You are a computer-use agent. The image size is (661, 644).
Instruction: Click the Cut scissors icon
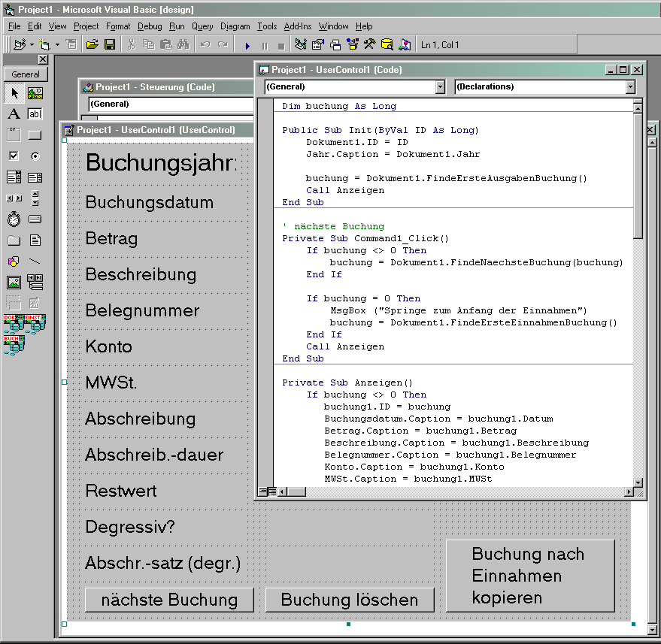[131, 44]
